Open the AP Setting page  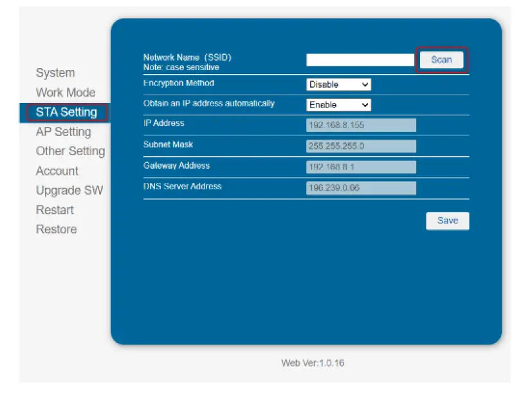click(63, 132)
